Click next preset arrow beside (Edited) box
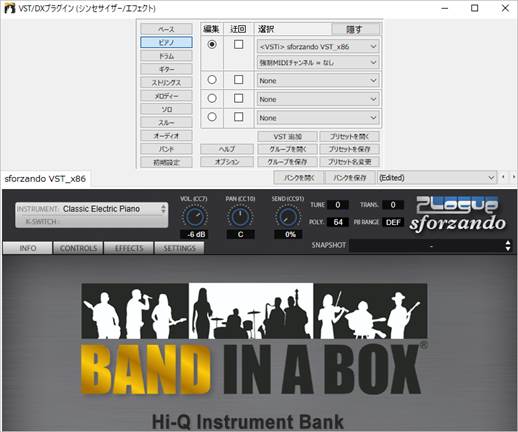This screenshot has width=518, height=432. tap(513, 177)
